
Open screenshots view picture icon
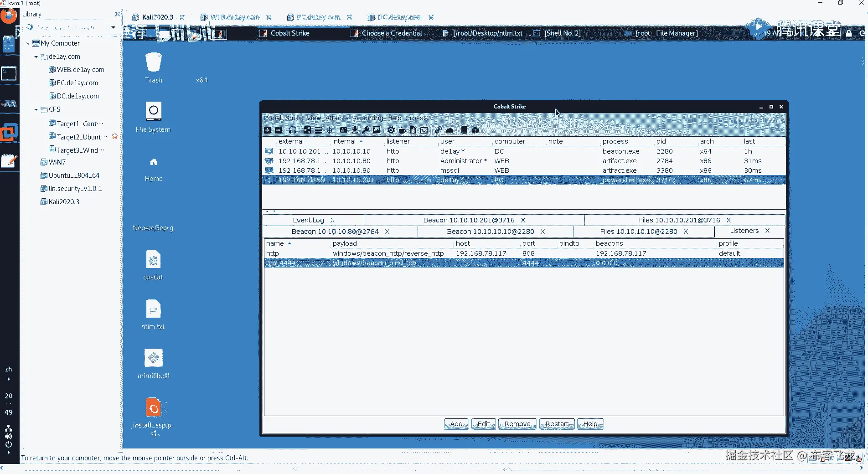point(377,130)
